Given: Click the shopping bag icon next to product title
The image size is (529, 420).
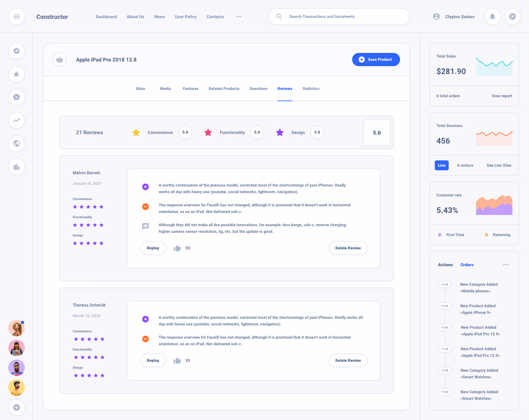Looking at the screenshot, I should pos(60,60).
